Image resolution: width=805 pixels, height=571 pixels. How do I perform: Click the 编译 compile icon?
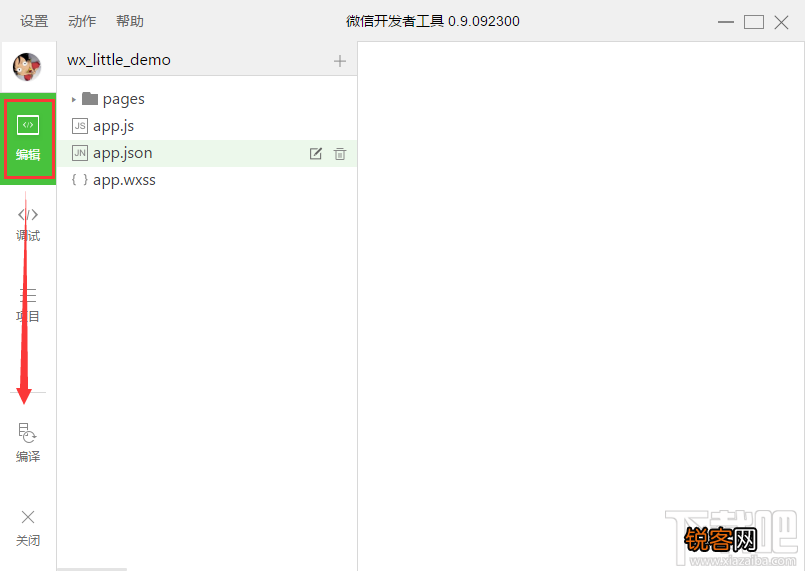tap(28, 442)
